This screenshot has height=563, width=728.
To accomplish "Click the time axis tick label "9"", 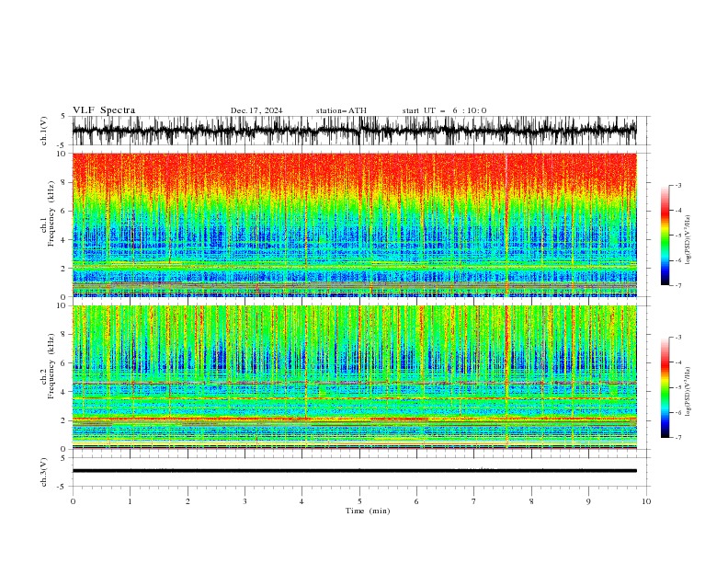I will click(x=588, y=501).
